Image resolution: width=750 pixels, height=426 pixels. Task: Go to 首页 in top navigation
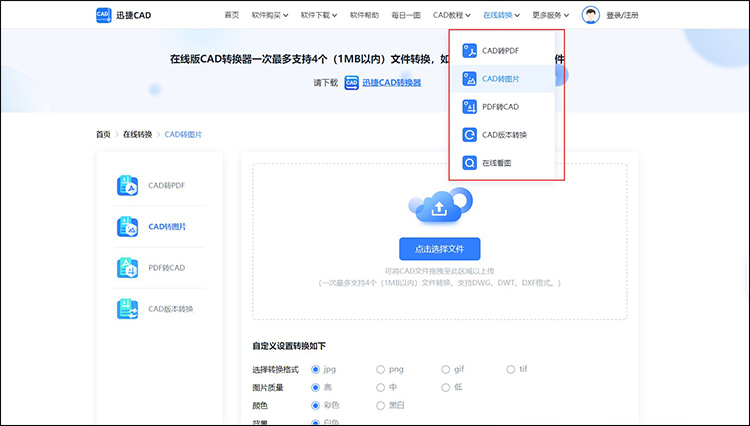[x=232, y=15]
